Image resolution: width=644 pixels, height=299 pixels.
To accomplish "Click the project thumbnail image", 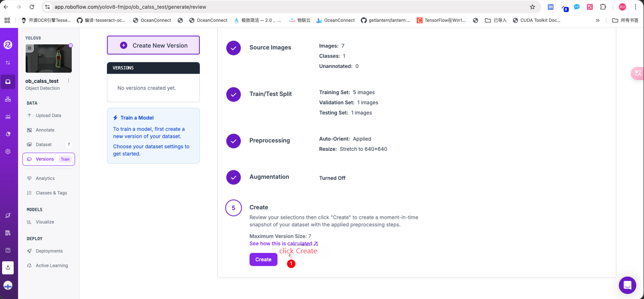I will 49,59.
